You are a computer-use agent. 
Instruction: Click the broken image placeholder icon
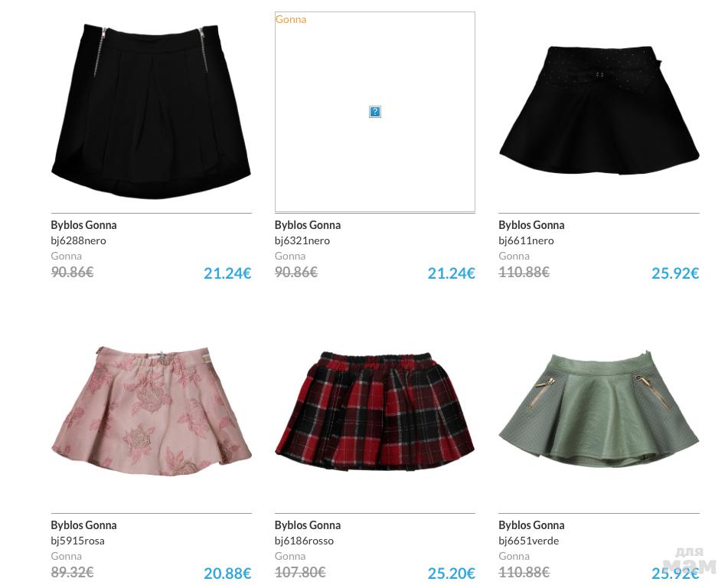(374, 112)
